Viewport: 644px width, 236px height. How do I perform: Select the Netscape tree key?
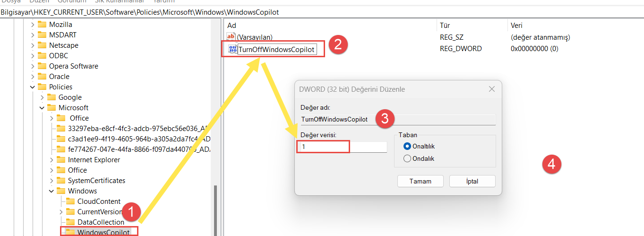click(x=64, y=45)
